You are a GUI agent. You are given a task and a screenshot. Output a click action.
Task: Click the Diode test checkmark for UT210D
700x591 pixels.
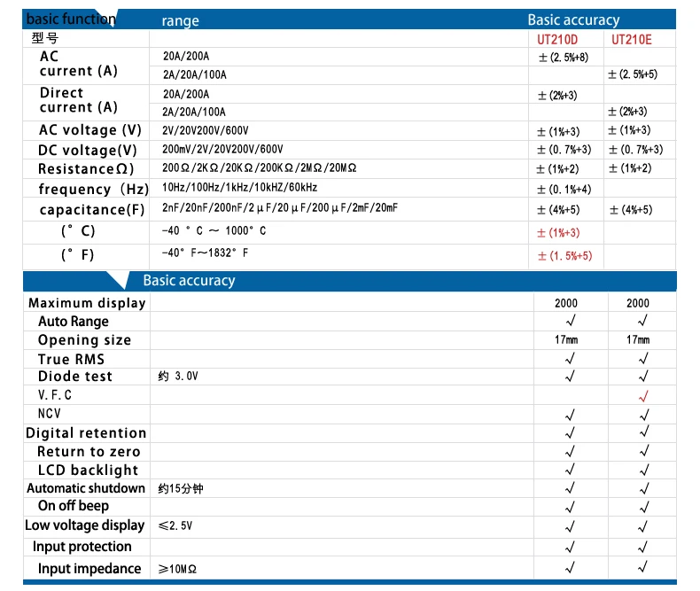(570, 377)
